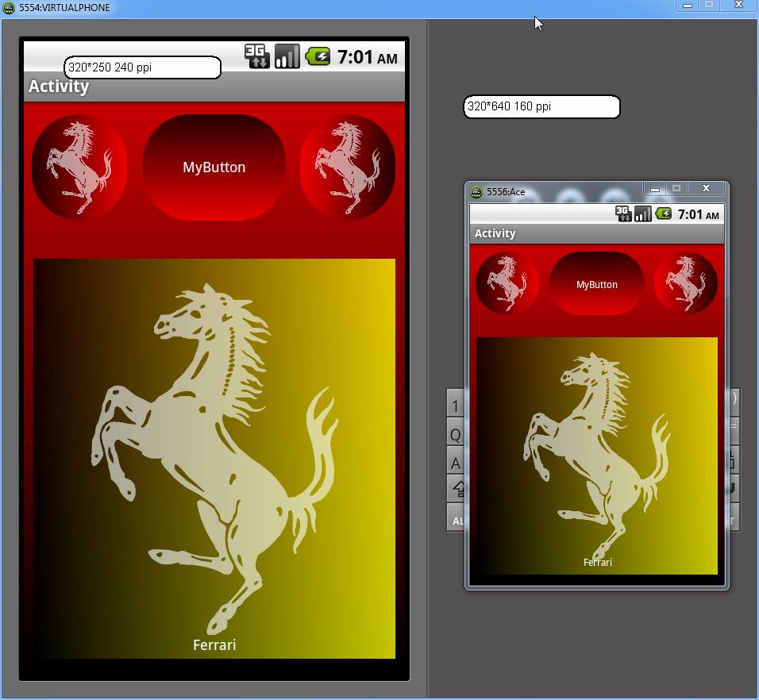
Task: Click 3G data icon in Ace status bar
Action: tap(623, 213)
